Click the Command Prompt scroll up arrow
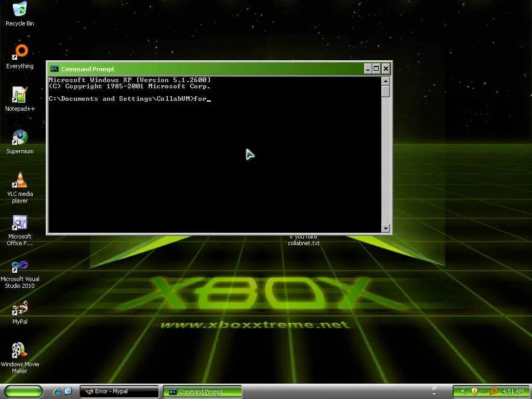 [x=385, y=81]
